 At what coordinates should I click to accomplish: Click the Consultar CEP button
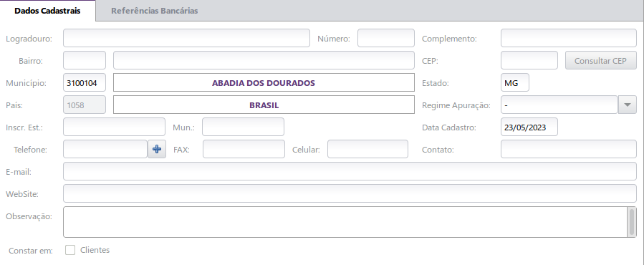(x=600, y=60)
